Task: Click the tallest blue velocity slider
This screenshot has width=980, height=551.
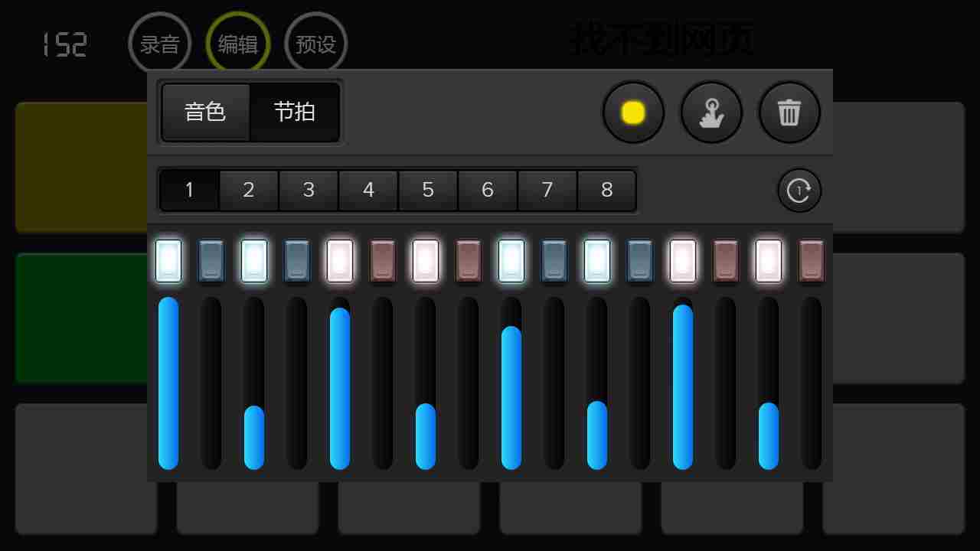Action: coord(168,383)
